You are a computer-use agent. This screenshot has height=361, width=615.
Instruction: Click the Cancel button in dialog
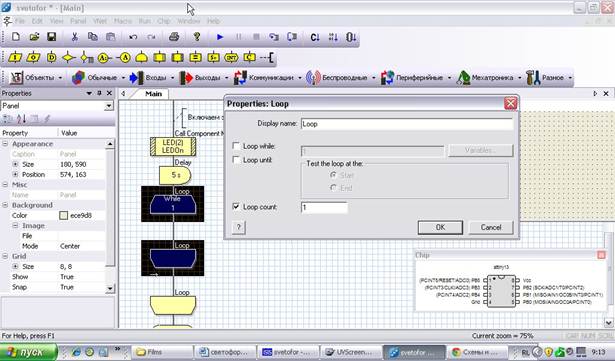(x=491, y=227)
